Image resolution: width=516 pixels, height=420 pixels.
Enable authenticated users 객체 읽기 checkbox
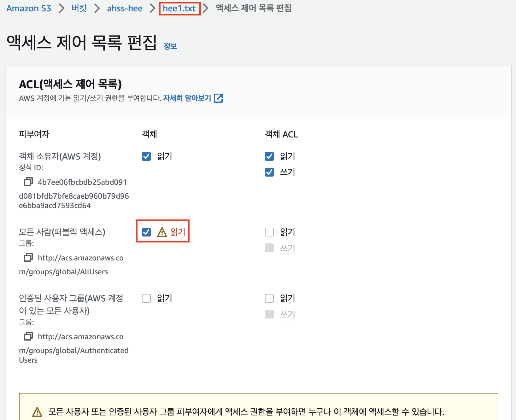pyautogui.click(x=146, y=298)
